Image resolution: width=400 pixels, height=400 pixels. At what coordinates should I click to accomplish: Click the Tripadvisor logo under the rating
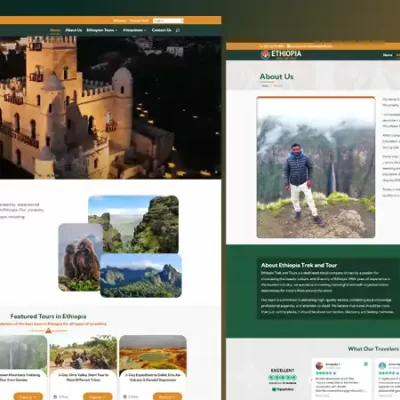[283, 389]
